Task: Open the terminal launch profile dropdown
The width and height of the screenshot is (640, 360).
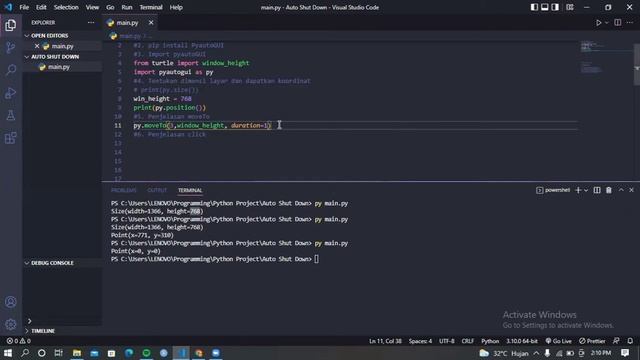Action: click(x=586, y=190)
